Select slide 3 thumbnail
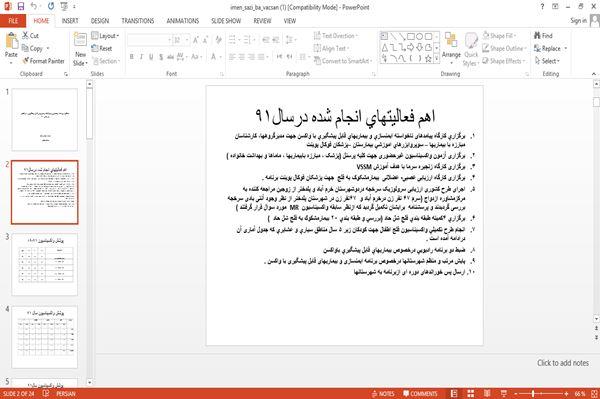The width and height of the screenshot is (600, 399). (x=45, y=264)
